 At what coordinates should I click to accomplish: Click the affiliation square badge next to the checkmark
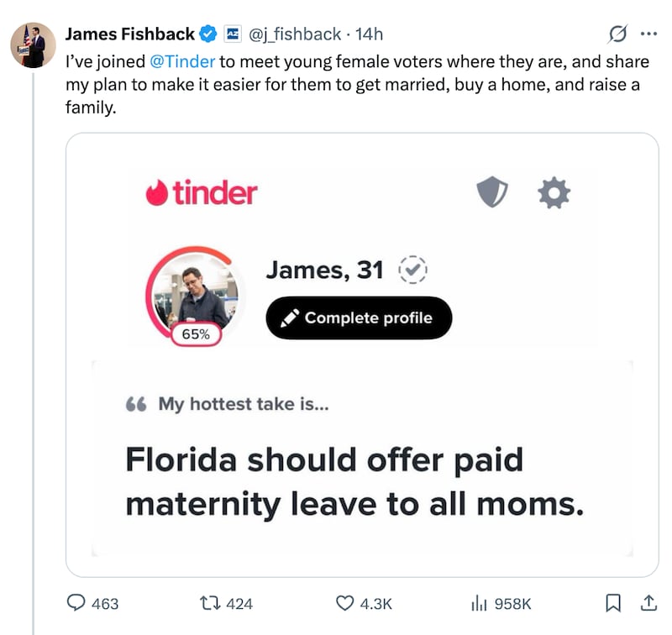[233, 34]
